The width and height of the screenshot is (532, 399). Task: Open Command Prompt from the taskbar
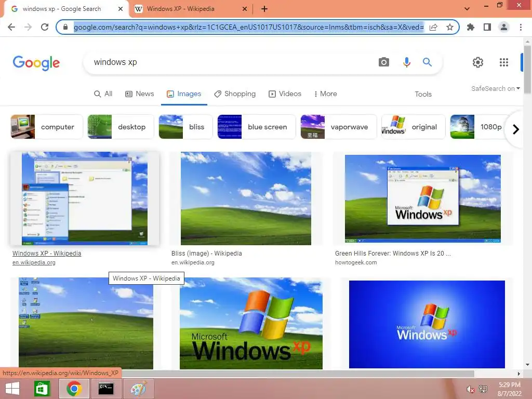coord(106,389)
